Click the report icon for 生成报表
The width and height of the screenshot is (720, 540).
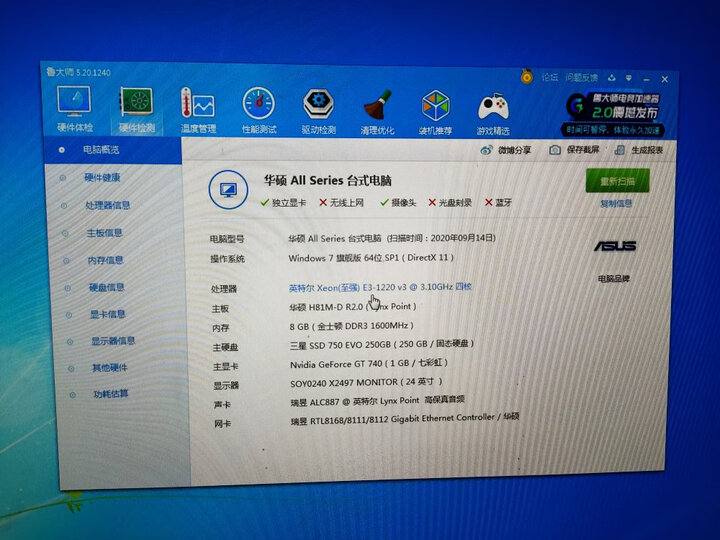(x=619, y=150)
